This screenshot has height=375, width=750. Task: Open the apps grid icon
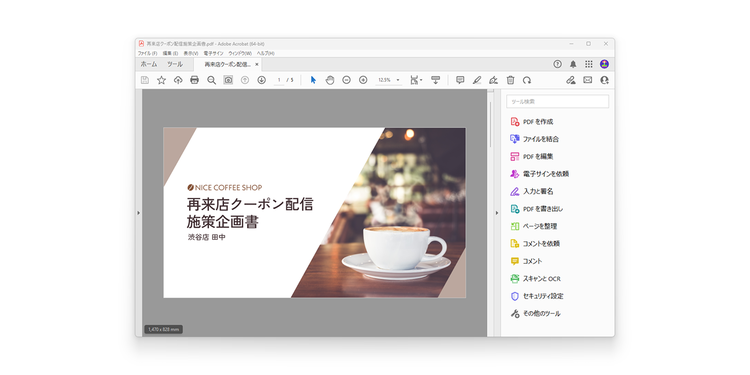pyautogui.click(x=589, y=64)
